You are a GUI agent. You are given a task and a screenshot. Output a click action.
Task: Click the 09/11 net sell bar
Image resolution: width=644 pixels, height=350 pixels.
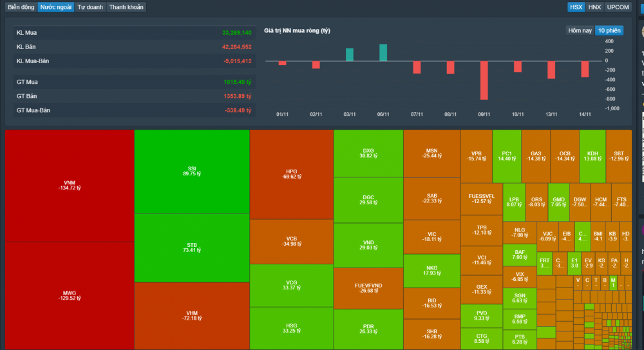484,80
